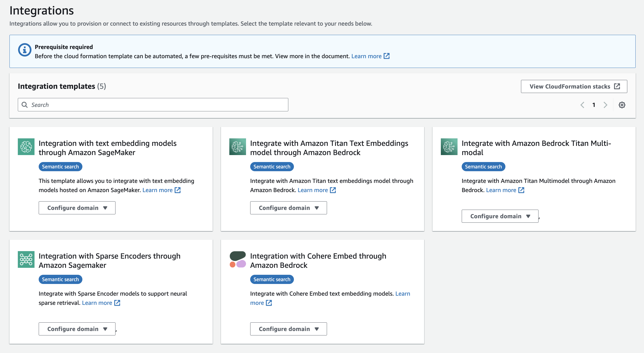Click the 'Prerequisite required' banner heading
Image resolution: width=644 pixels, height=353 pixels.
(x=64, y=47)
